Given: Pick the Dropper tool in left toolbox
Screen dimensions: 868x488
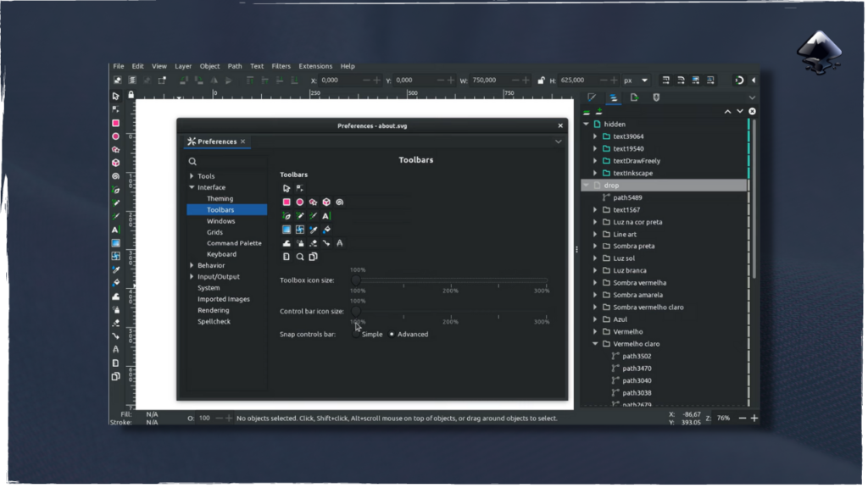Looking at the screenshot, I should tap(115, 269).
